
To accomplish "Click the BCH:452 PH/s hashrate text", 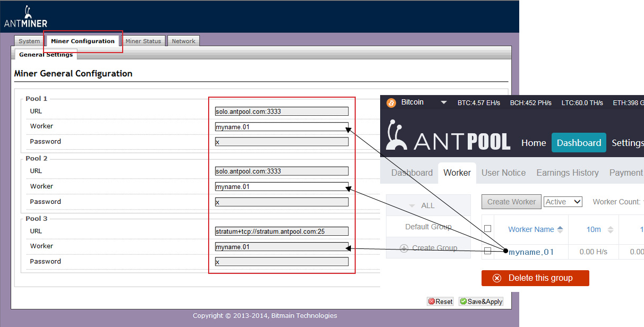I will click(x=531, y=103).
